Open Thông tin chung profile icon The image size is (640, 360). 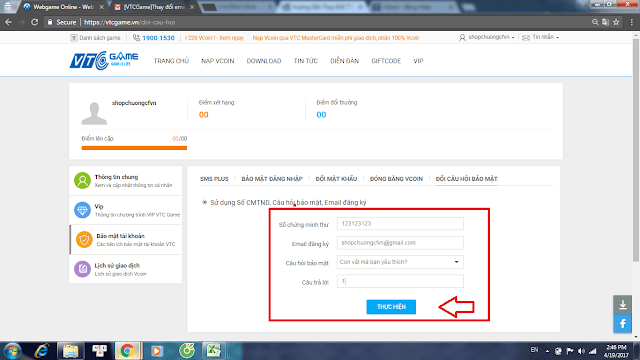(x=82, y=180)
